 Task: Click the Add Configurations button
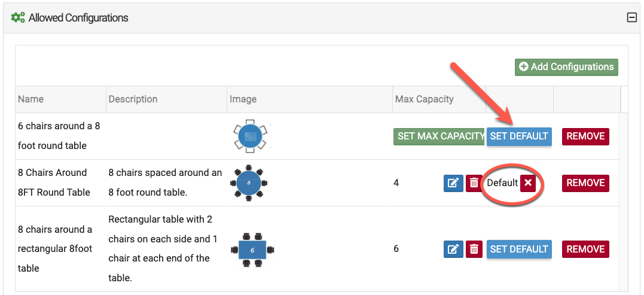pos(566,67)
